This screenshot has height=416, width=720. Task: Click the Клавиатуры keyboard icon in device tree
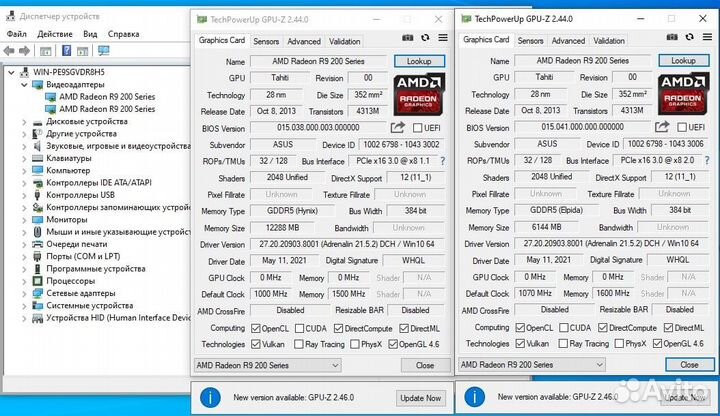(x=37, y=158)
